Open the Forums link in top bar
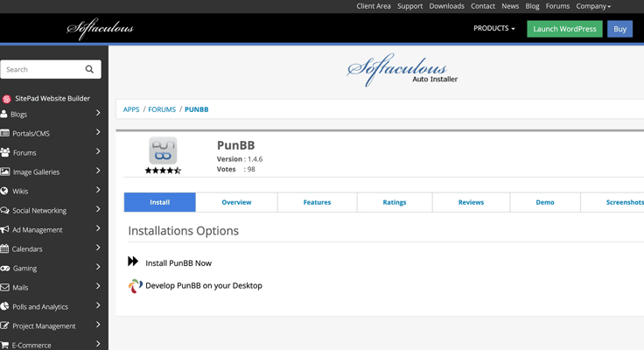The image size is (644, 350). (557, 6)
